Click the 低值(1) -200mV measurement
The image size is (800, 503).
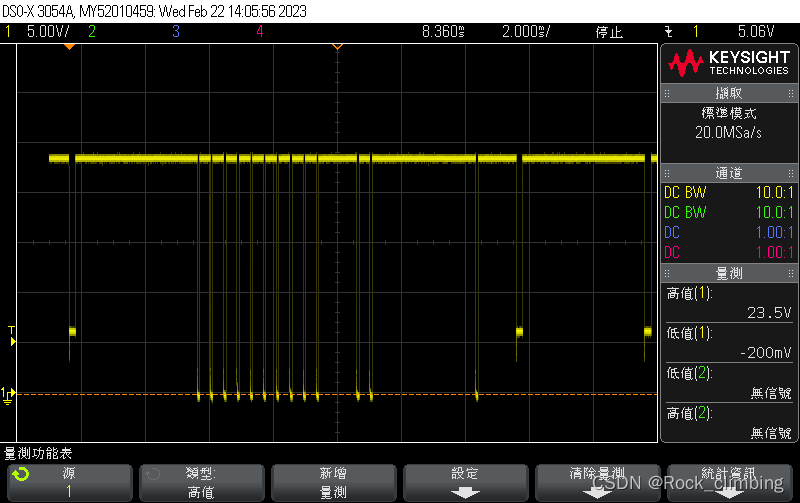(729, 343)
